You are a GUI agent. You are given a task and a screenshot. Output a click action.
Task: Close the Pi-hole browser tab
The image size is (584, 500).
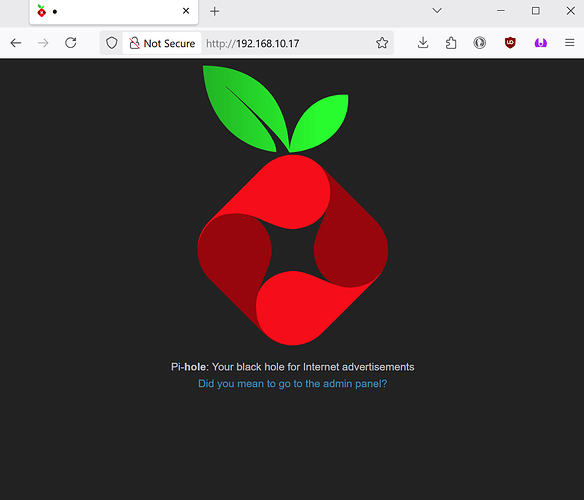[186, 11]
